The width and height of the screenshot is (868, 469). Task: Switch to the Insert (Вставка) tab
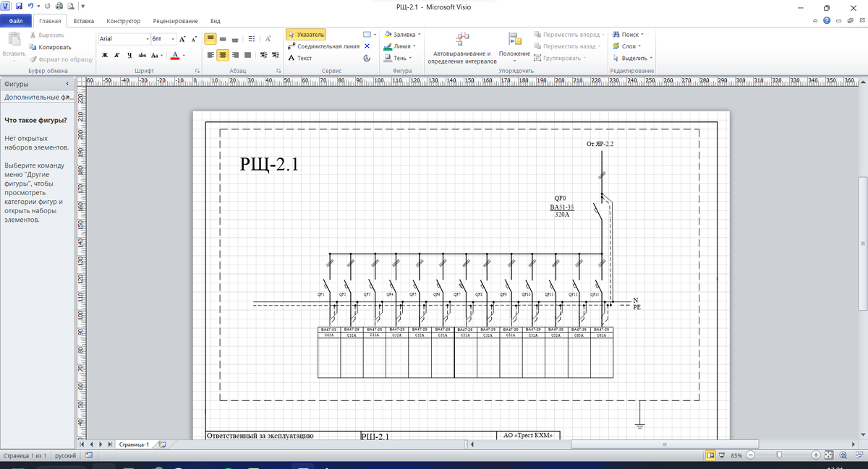pos(84,21)
